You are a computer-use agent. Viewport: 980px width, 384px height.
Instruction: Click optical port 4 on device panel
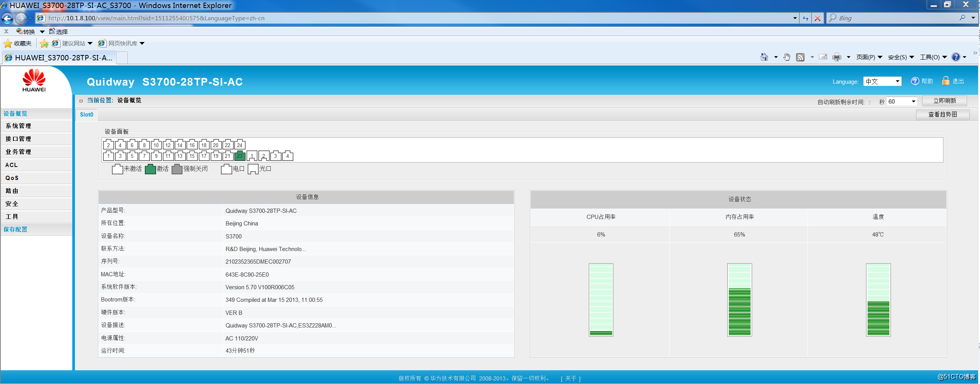(288, 156)
